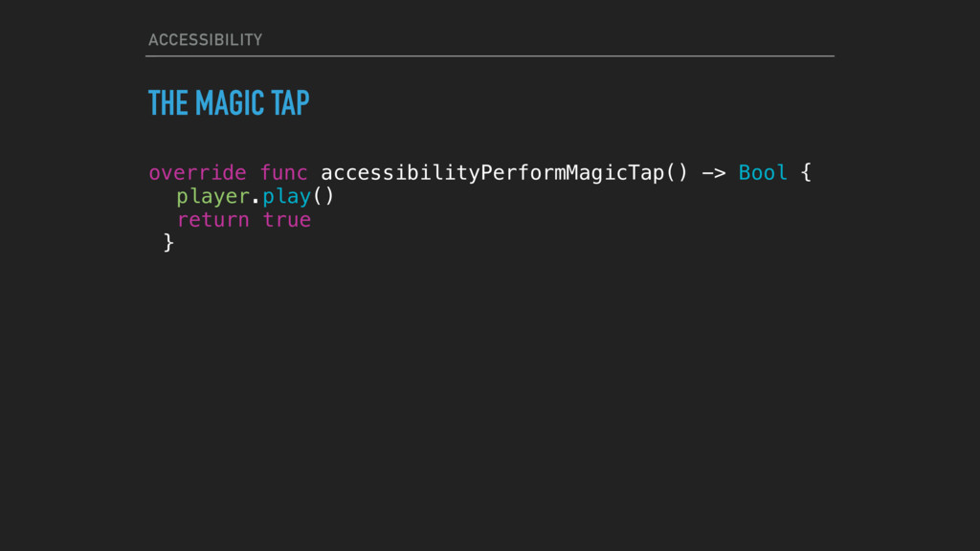The height and width of the screenshot is (551, 980).
Task: Click the func keyword
Action: [283, 172]
